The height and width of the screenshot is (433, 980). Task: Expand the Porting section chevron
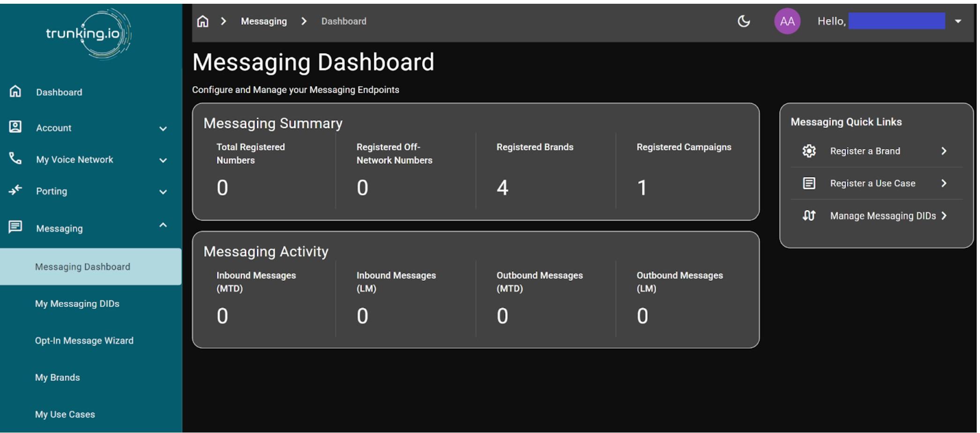click(x=163, y=192)
